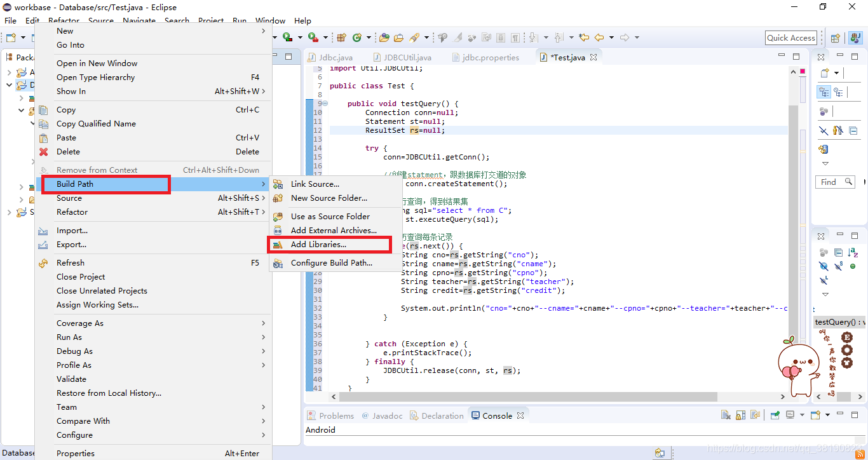Click the Run button in the toolbar
This screenshot has height=460, width=868.
pos(287,37)
